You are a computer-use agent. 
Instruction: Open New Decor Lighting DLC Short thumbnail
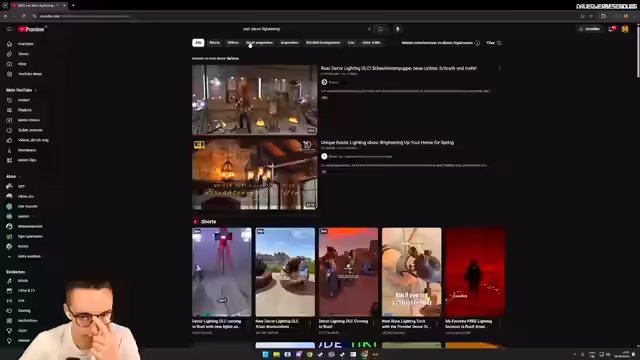pos(285,272)
